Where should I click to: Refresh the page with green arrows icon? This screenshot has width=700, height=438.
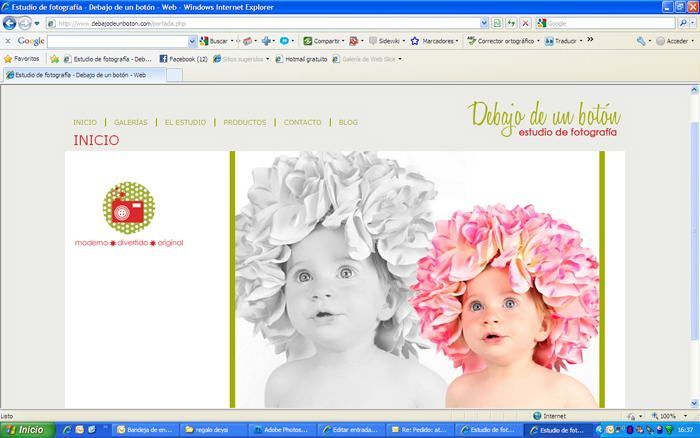coord(511,23)
